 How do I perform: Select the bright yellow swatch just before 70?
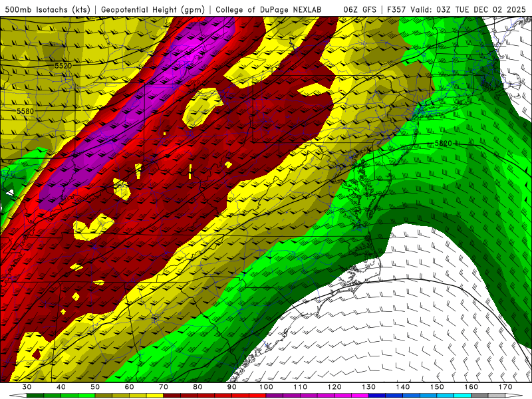click(x=155, y=396)
